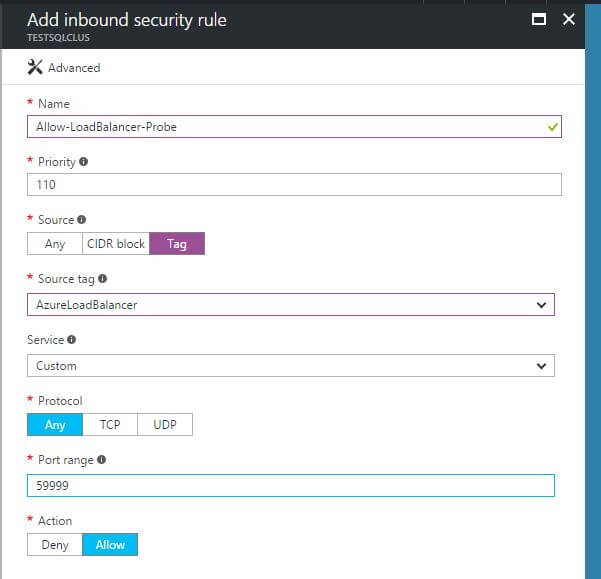601x579 pixels.
Task: Set protocol to TCP
Action: tap(110, 425)
